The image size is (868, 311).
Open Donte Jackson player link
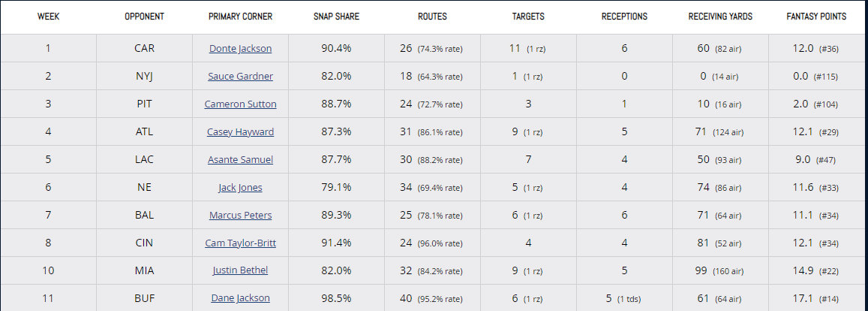(x=240, y=49)
